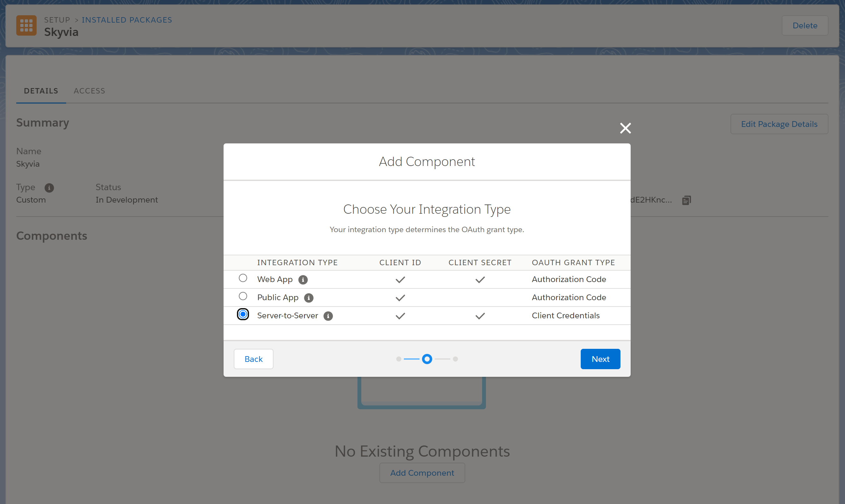Click the Setup breadcrumb text
The height and width of the screenshot is (504, 845).
[x=57, y=20]
